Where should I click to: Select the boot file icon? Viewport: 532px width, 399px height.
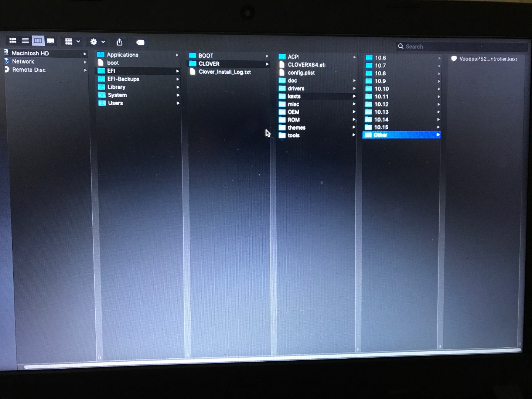[x=101, y=62]
